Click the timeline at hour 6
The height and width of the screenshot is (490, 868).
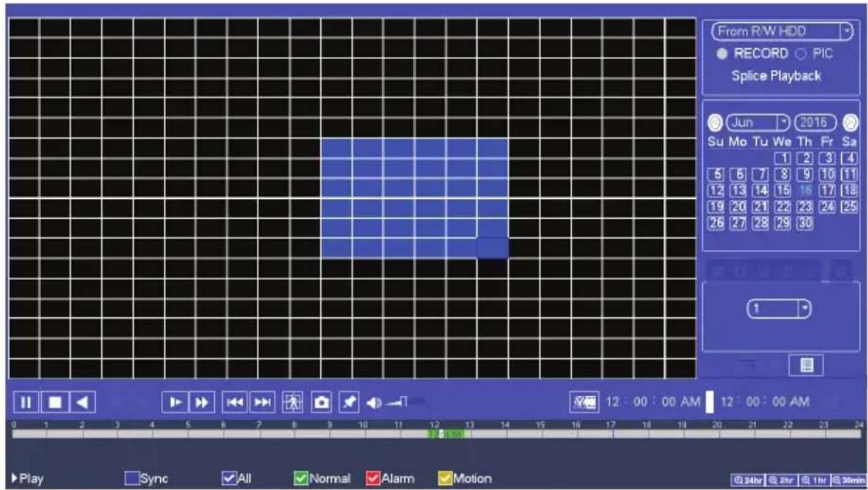tap(224, 433)
